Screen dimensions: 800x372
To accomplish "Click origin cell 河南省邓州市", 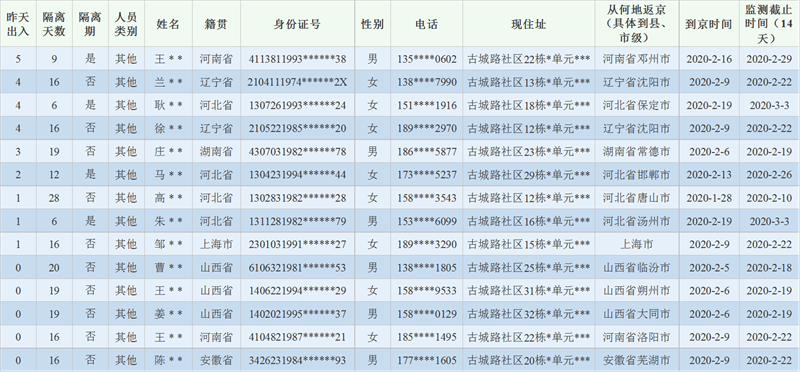I will [x=636, y=59].
